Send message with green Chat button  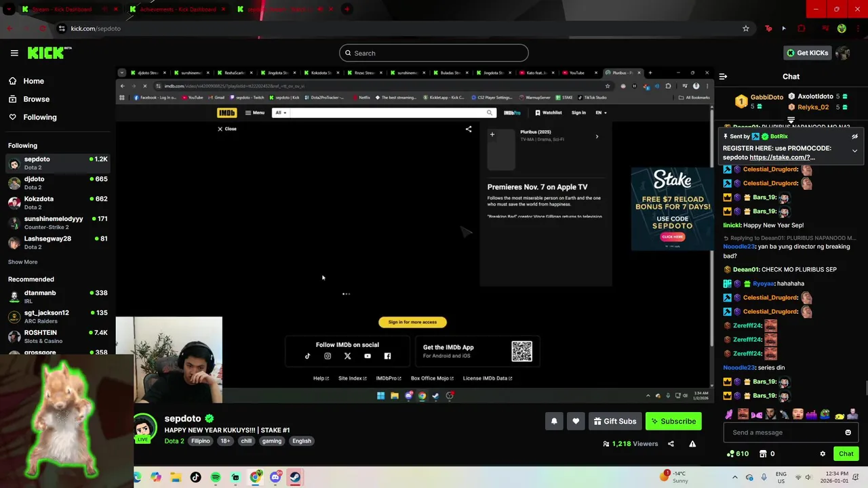pos(846,453)
